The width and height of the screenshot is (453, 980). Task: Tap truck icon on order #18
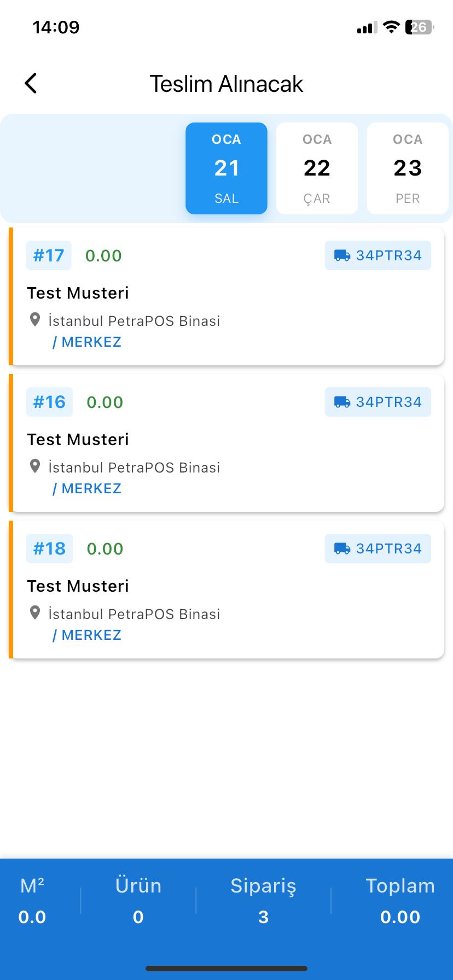[x=342, y=549]
